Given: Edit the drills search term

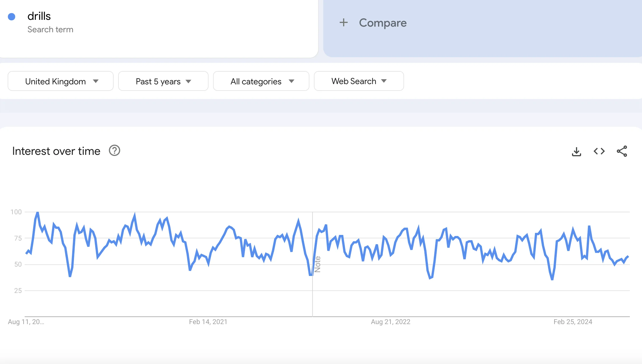Looking at the screenshot, I should pyautogui.click(x=39, y=16).
